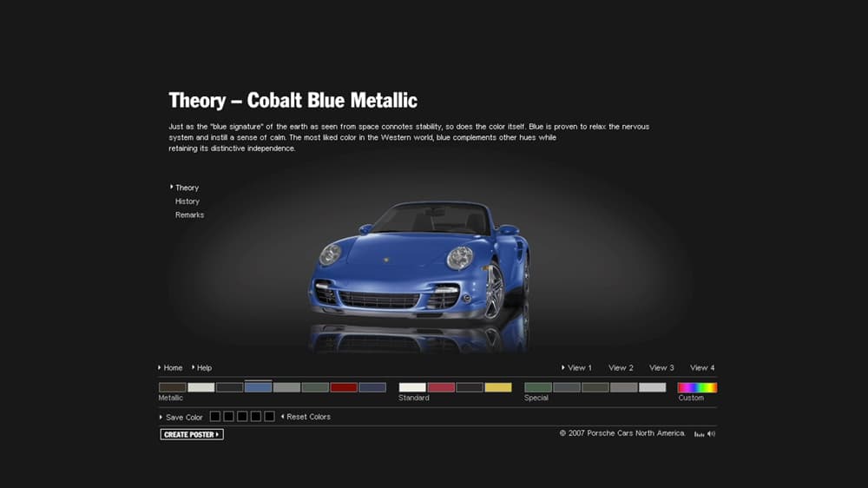This screenshot has width=868, height=488.
Task: Choose the first green Special swatch
Action: coord(538,387)
